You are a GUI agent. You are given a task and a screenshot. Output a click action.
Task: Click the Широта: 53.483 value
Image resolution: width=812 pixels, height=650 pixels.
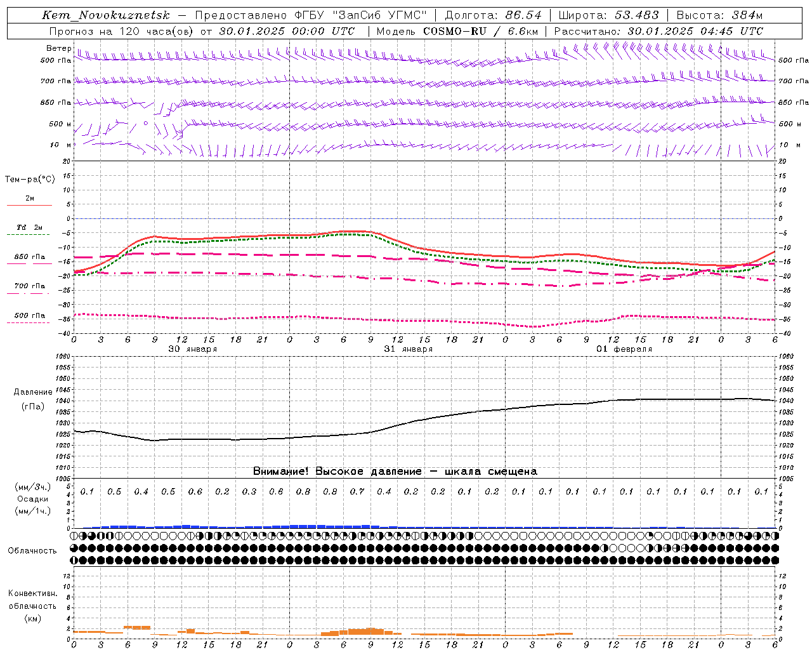point(608,15)
